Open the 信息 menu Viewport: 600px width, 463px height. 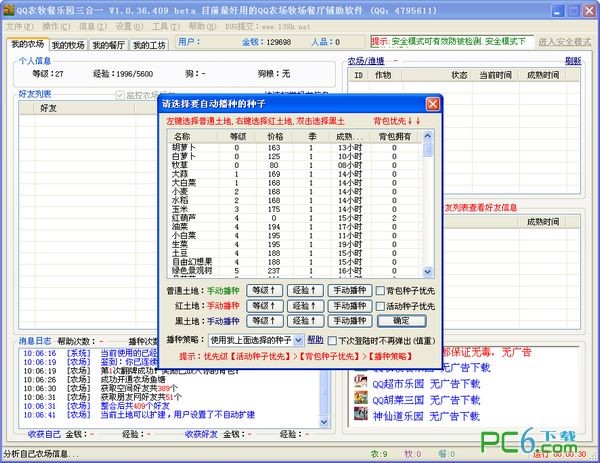pos(93,26)
